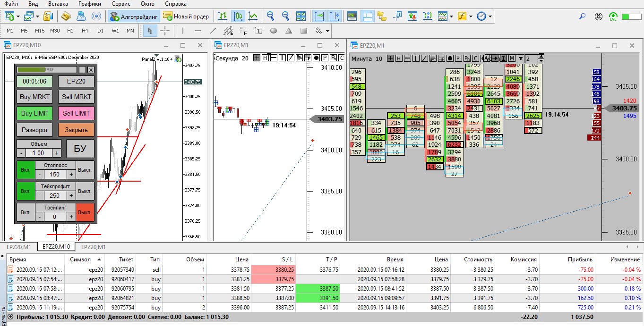Tile chart windows with grid icon
The image size is (644, 326).
[301, 16]
